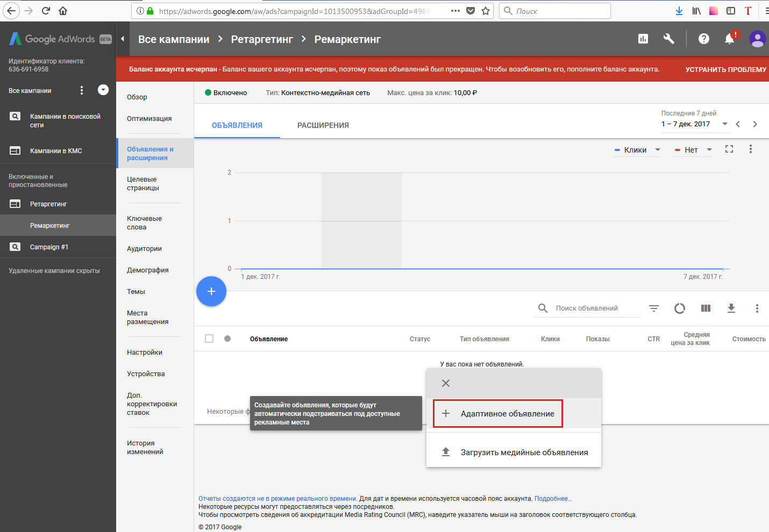Open Оптимизация in page menu
This screenshot has height=532, width=769.
coord(149,119)
